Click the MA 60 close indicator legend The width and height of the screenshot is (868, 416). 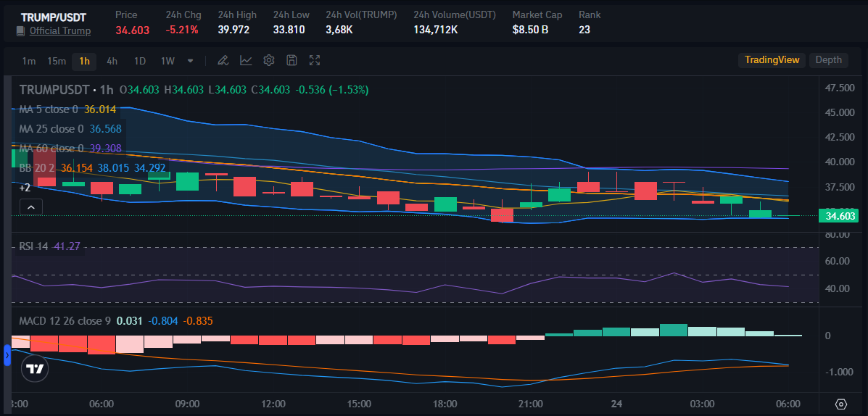[x=70, y=149]
